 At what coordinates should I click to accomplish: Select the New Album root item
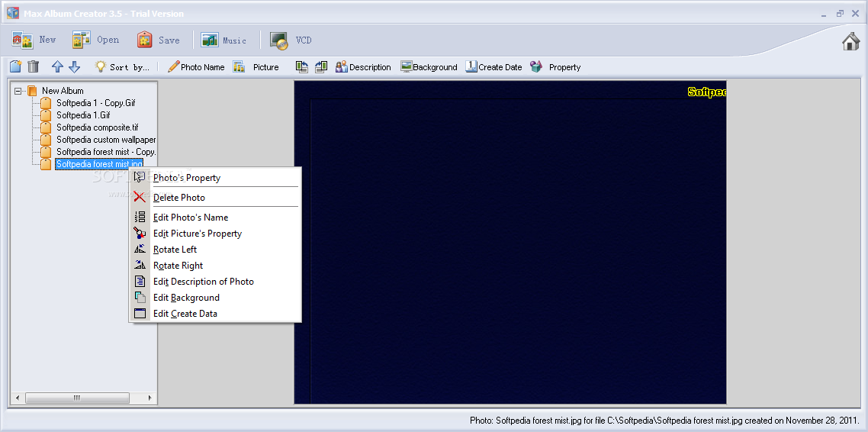(x=63, y=91)
